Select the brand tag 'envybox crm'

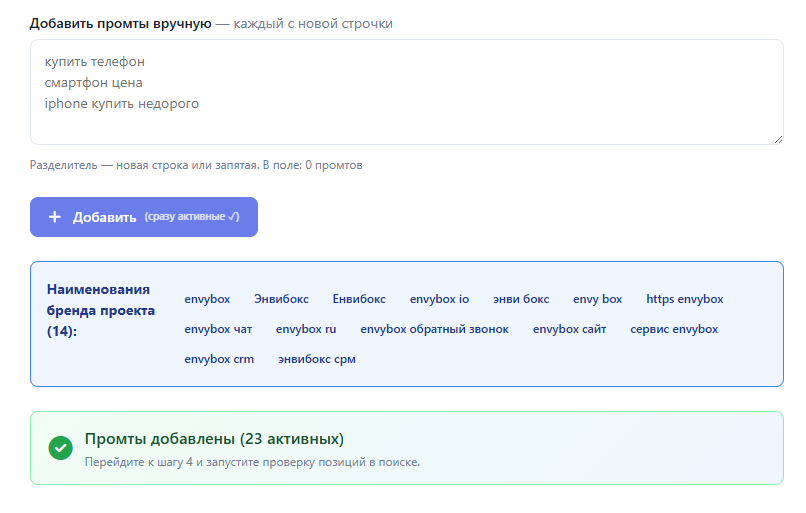click(219, 359)
